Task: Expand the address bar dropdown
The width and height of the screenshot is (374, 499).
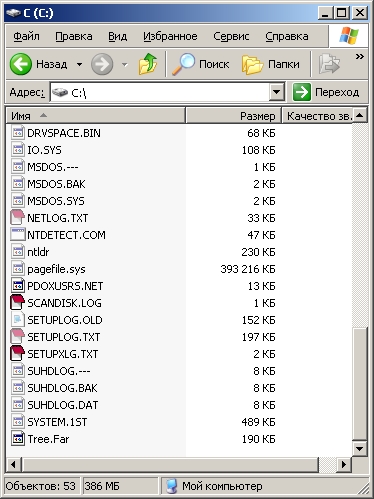Action: [277, 92]
